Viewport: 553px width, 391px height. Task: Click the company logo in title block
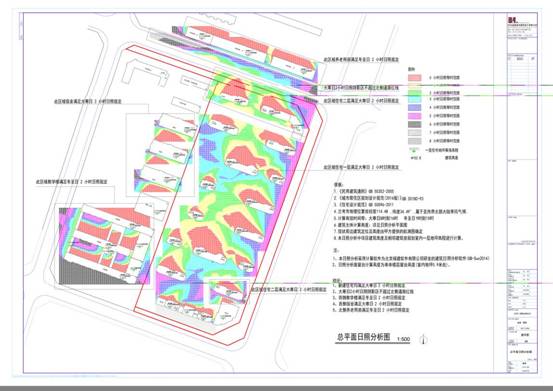(512, 21)
